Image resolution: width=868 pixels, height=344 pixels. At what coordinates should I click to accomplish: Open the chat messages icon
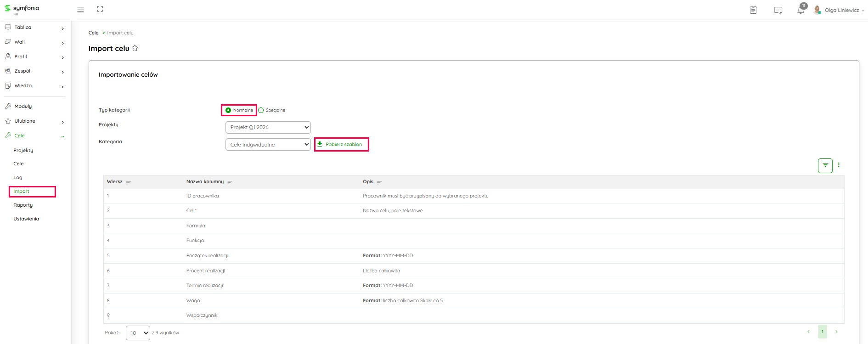(x=778, y=10)
